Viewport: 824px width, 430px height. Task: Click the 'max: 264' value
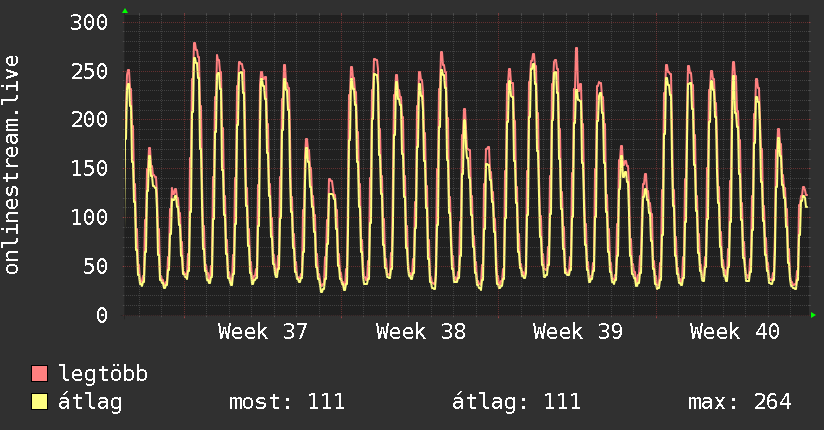coord(740,402)
